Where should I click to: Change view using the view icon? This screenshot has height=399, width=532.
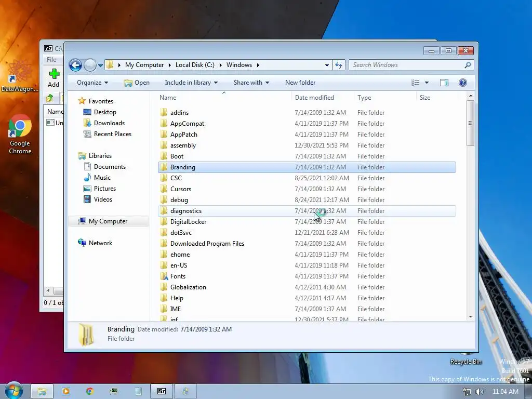coord(415,83)
